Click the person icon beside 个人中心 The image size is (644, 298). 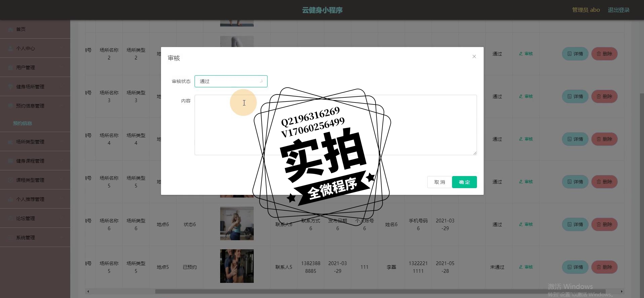coord(10,48)
